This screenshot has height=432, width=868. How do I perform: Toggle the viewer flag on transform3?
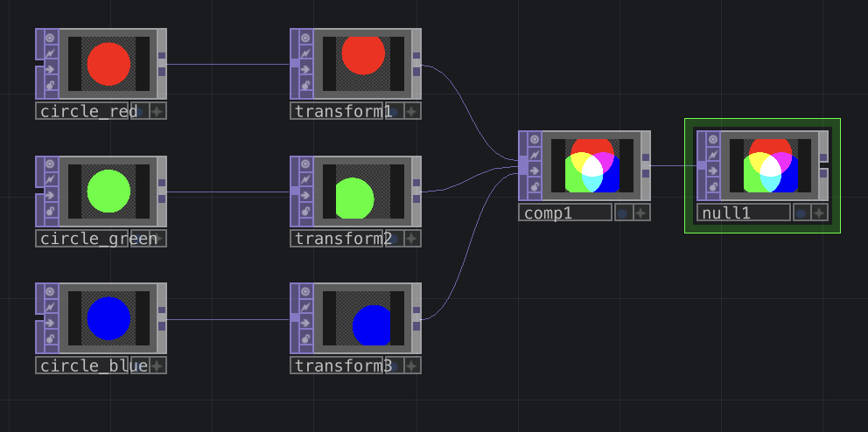point(305,291)
